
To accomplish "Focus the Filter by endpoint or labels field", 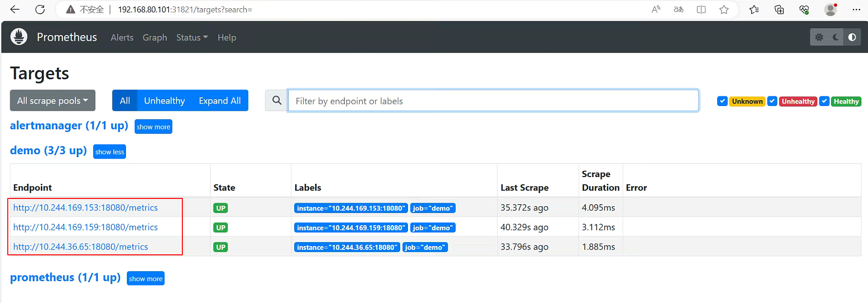I will [x=493, y=100].
